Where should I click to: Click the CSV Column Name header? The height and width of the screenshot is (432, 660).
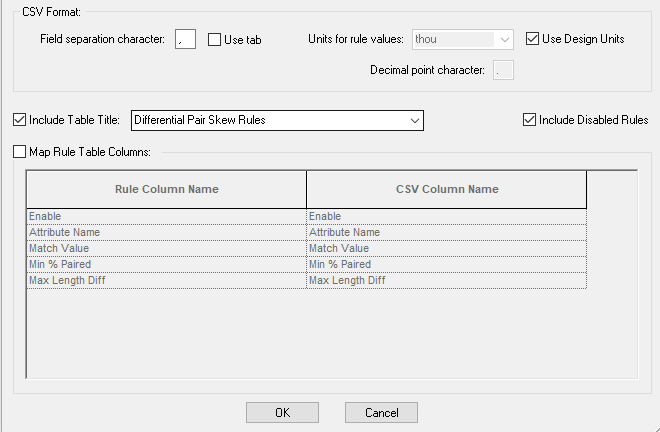[446, 189]
